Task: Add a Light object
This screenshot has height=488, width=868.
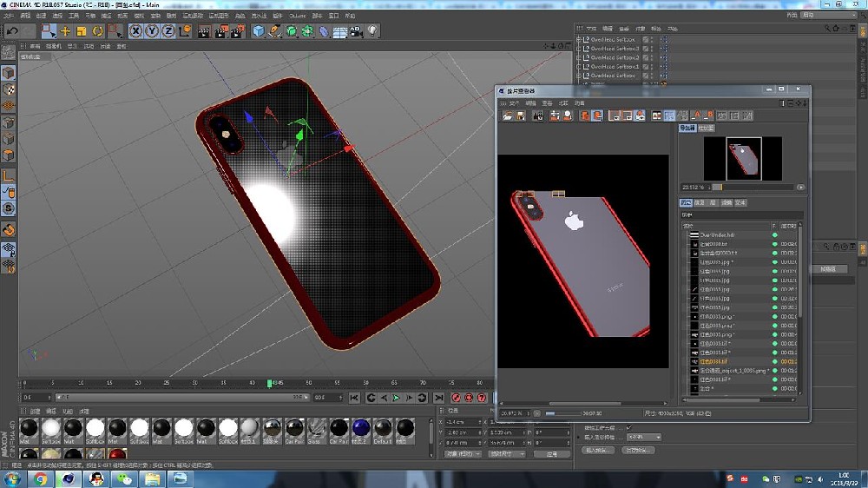Action: [x=372, y=31]
